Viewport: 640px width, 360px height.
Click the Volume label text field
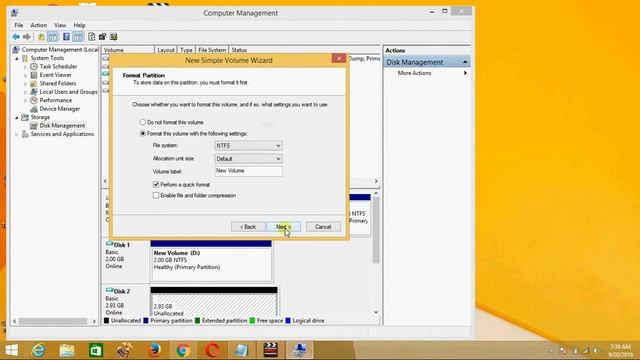[248, 171]
